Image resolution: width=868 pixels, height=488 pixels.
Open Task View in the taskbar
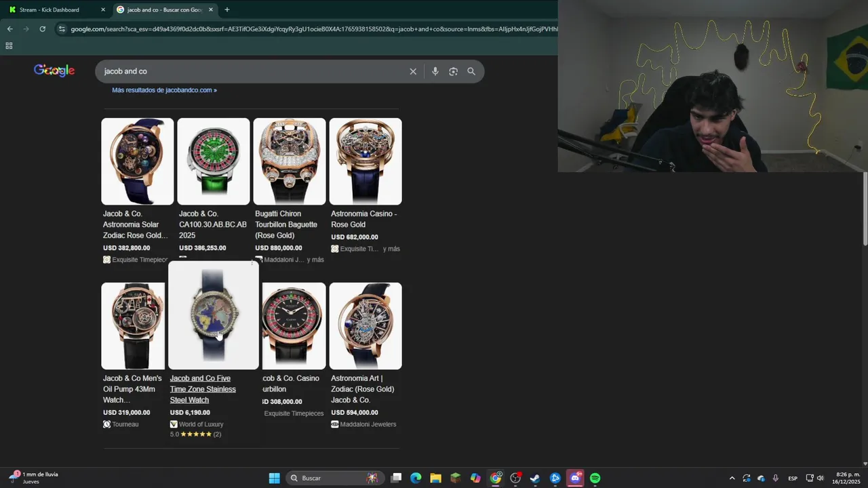(397, 478)
